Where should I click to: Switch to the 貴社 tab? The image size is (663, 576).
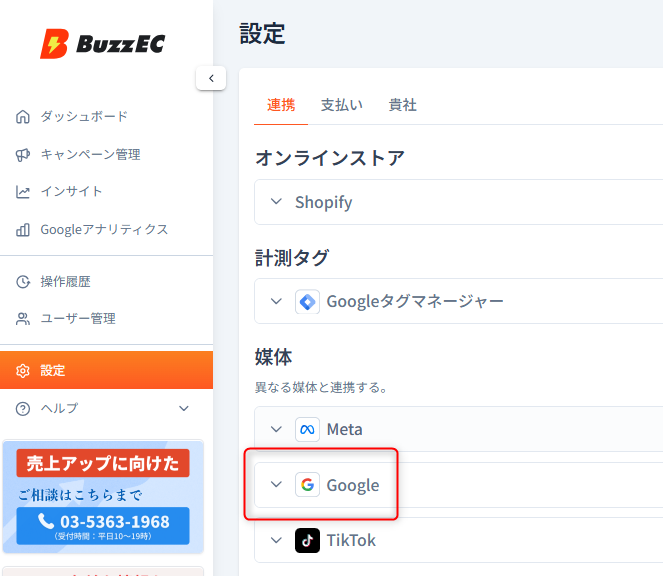402,105
